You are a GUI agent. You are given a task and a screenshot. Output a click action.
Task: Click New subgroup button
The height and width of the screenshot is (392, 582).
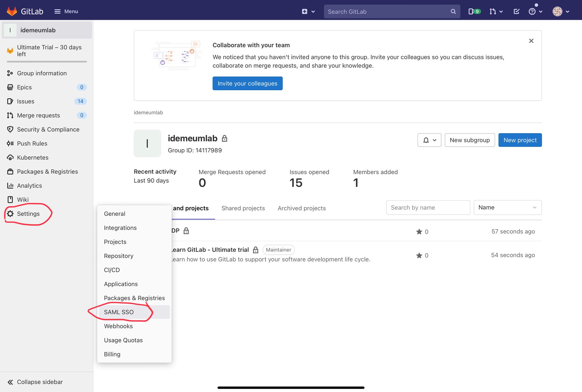470,140
